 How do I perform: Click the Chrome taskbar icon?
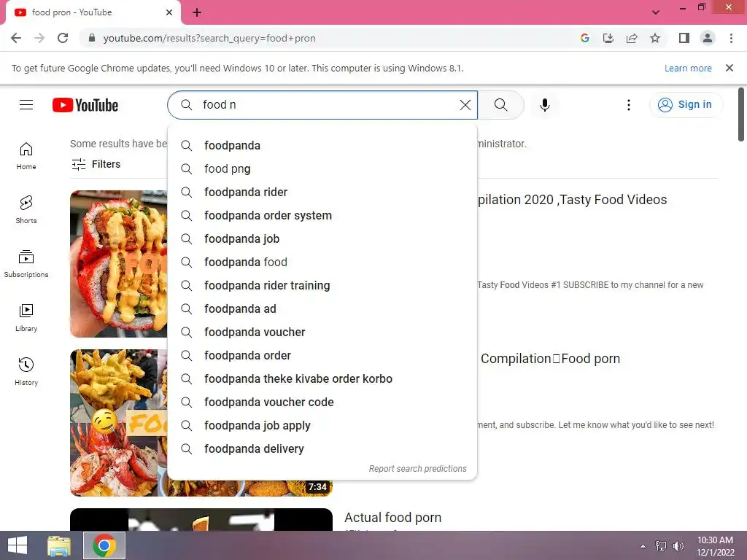104,545
